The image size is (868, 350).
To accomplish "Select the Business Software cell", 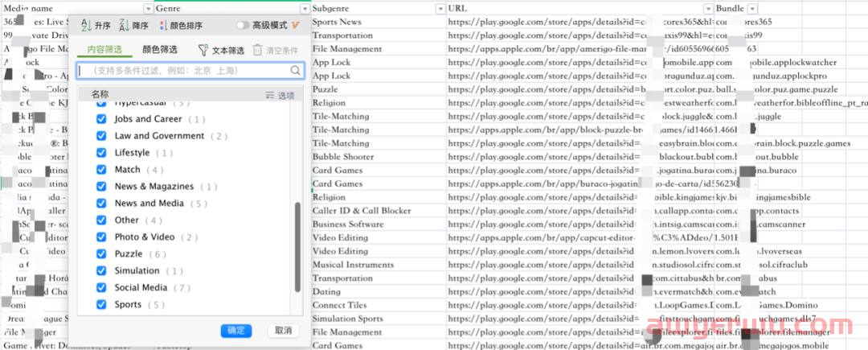I will click(x=379, y=224).
